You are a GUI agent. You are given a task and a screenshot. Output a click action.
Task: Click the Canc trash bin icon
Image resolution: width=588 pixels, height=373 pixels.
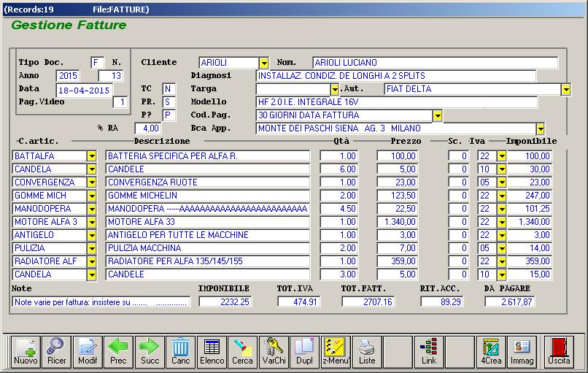181,351
